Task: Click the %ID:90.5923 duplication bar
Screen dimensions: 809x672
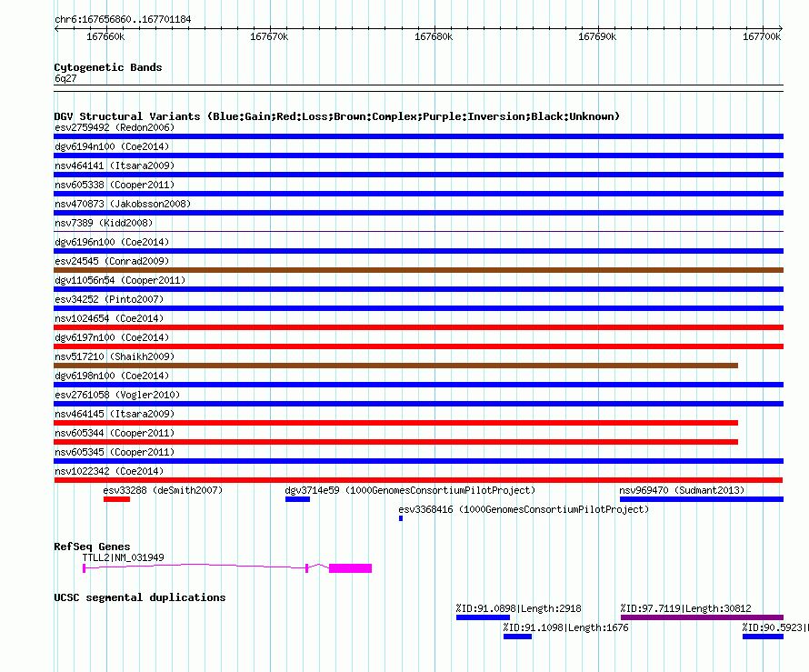Action: tap(763, 637)
